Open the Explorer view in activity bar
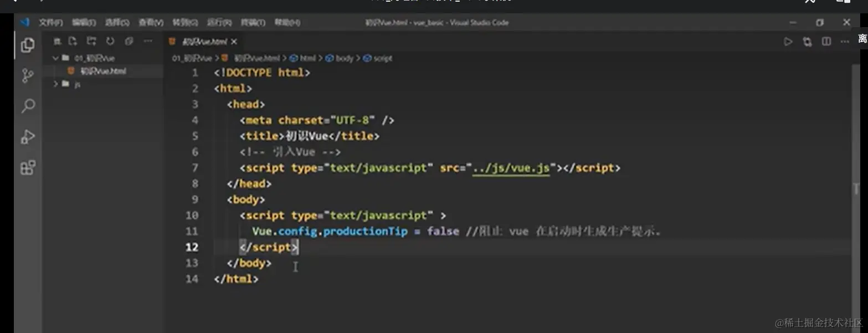 coord(28,45)
